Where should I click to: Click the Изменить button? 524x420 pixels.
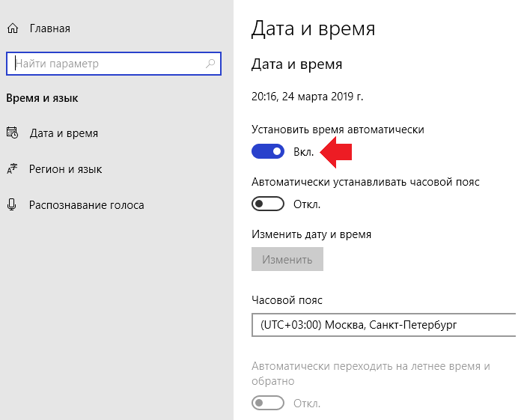pyautogui.click(x=287, y=259)
